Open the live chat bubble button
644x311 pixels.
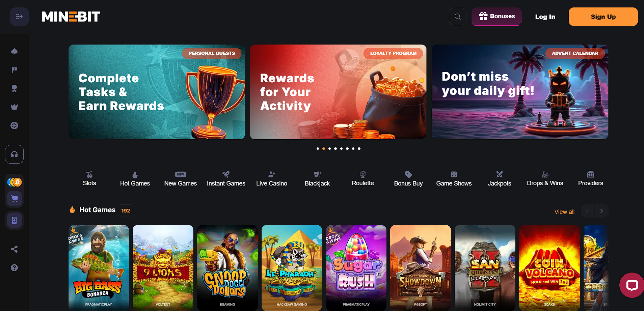[632, 285]
